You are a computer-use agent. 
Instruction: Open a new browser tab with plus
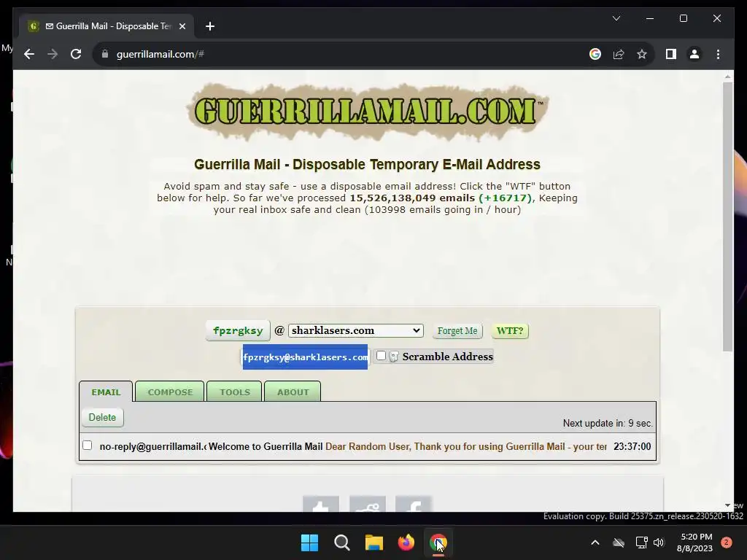pos(210,26)
